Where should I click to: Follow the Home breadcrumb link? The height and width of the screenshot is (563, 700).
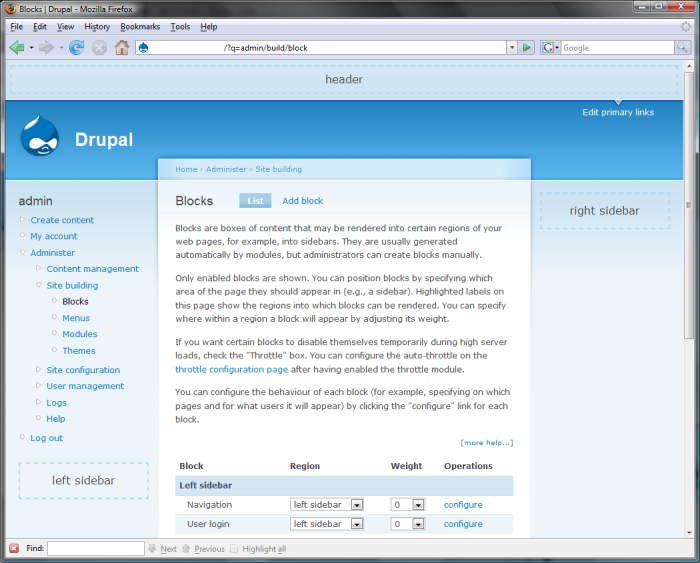[x=186, y=169]
